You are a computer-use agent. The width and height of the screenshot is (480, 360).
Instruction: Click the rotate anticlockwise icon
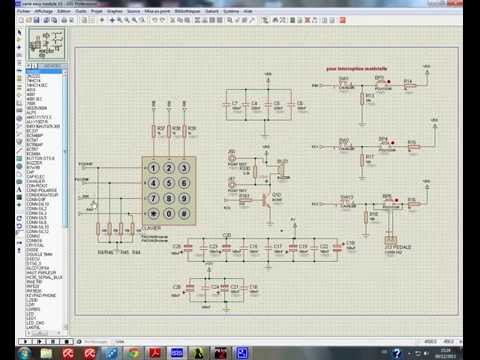(x=19, y=226)
